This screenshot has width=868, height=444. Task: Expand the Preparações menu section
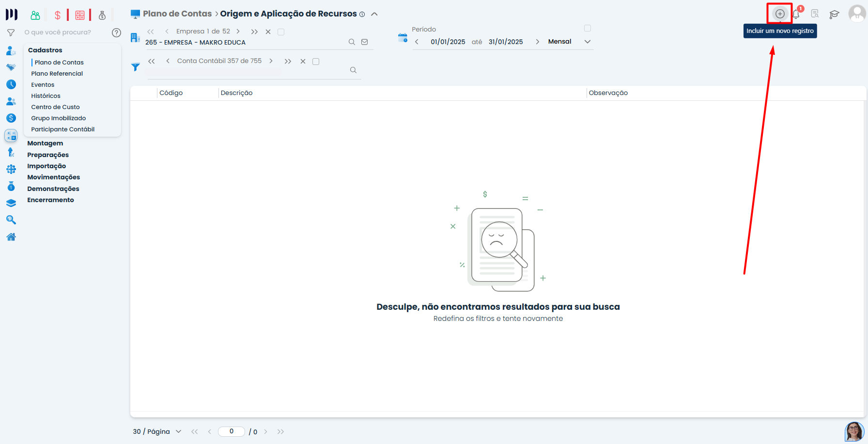pos(48,155)
